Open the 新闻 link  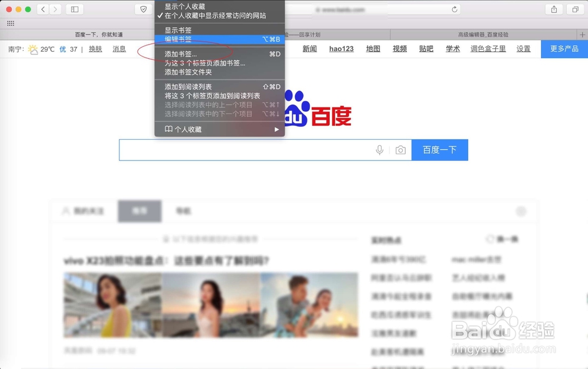310,49
